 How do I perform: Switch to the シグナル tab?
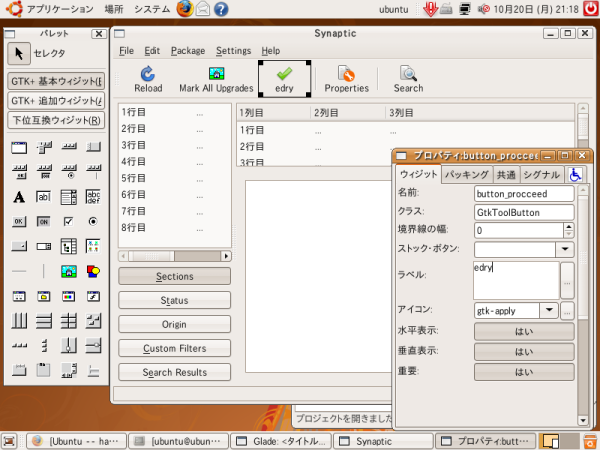point(541,175)
